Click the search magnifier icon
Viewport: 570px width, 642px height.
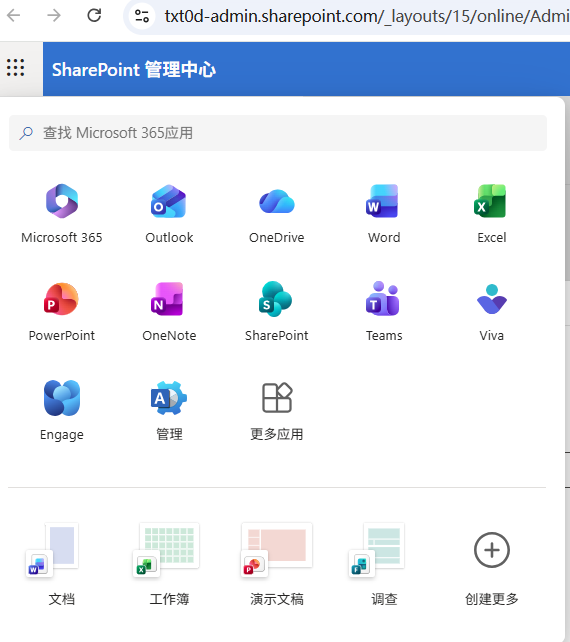(x=26, y=133)
